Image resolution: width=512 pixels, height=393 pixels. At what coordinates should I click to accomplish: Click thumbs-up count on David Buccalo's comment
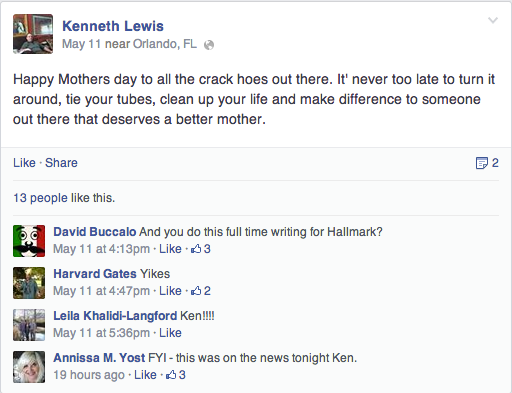coord(201,249)
